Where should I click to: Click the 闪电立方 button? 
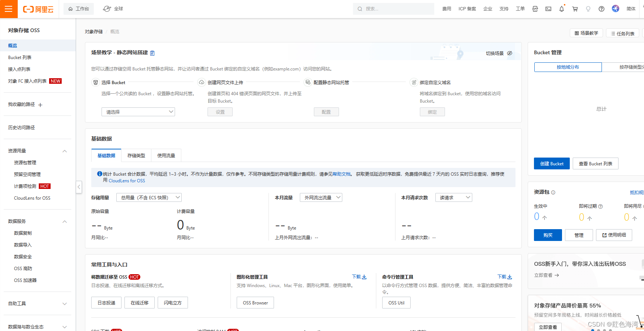(173, 303)
